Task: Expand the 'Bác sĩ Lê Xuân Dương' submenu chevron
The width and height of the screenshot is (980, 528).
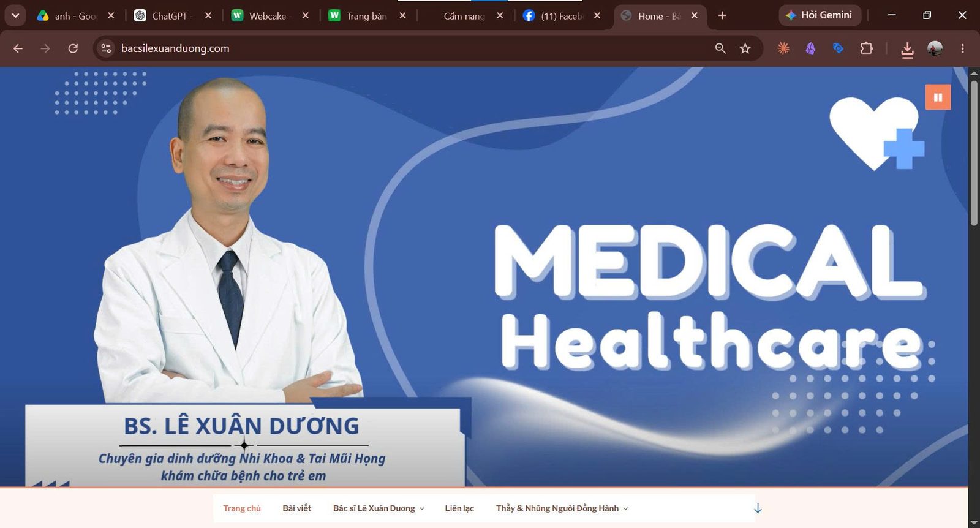Action: pyautogui.click(x=422, y=509)
